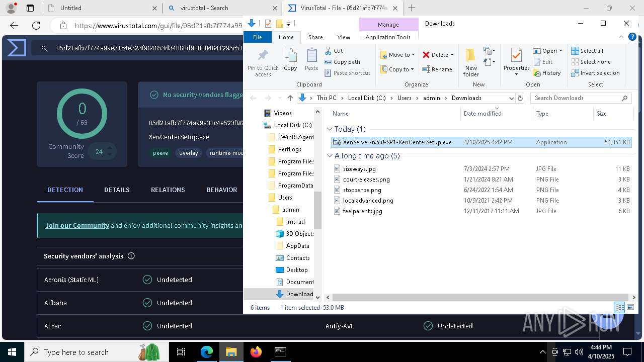
Task: Click the Explorer help question icon
Action: click(x=632, y=37)
